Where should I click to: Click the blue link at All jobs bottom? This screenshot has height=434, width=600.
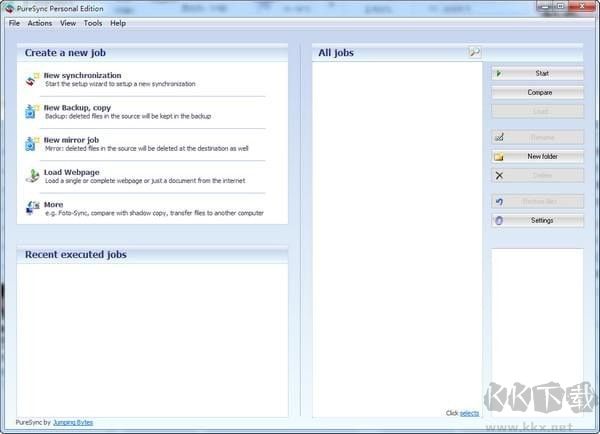tap(469, 413)
